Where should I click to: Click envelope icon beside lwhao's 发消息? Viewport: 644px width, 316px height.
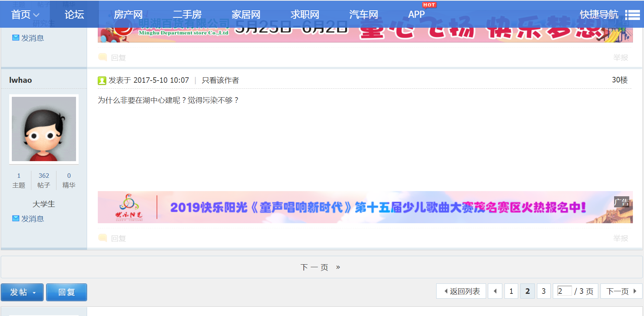pyautogui.click(x=16, y=218)
